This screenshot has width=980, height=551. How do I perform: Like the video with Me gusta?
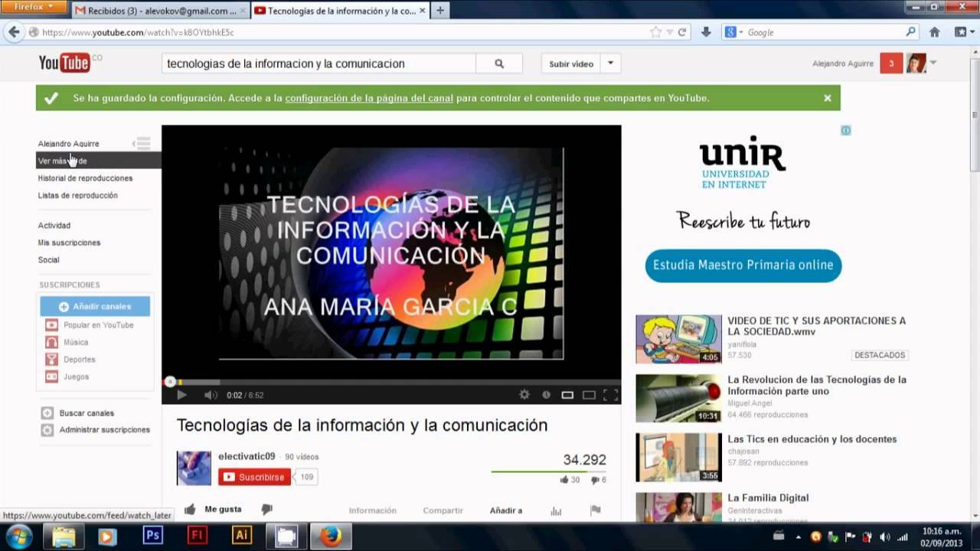213,510
